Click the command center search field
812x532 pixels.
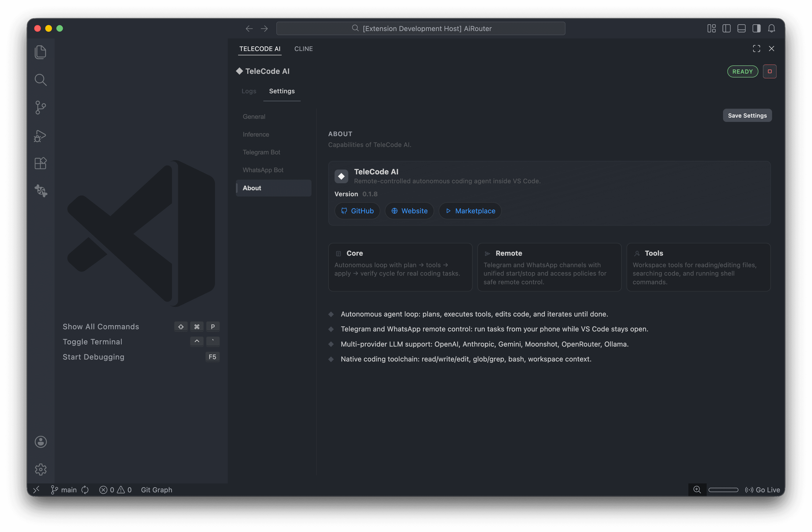pos(421,28)
